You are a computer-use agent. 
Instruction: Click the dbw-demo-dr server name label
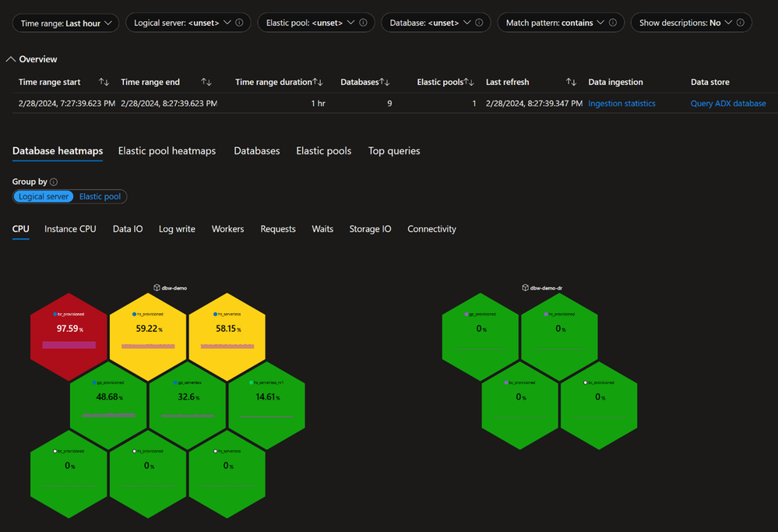point(546,288)
